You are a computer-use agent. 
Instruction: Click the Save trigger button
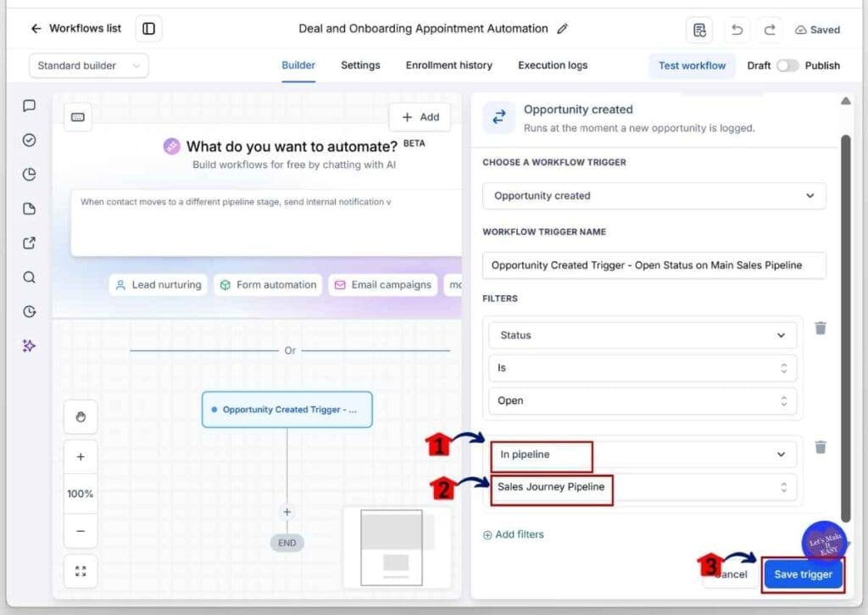803,574
